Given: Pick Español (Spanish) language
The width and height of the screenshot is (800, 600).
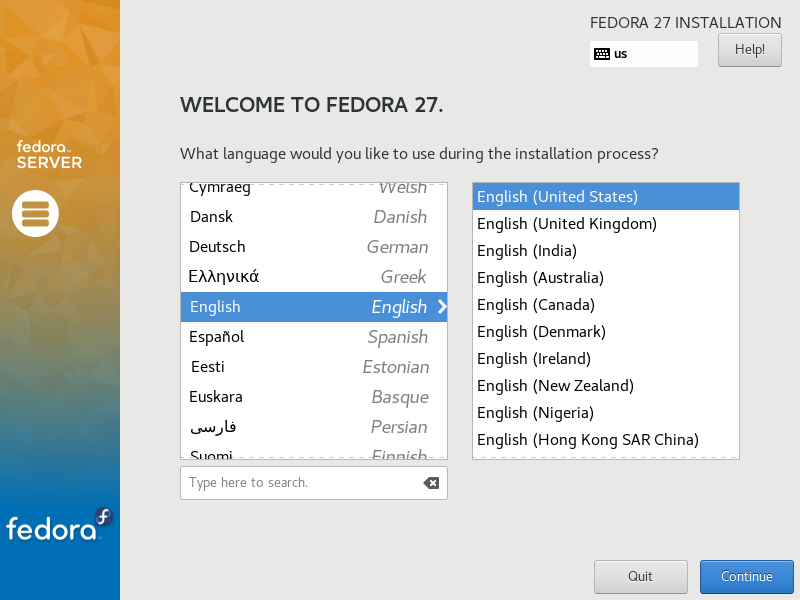Looking at the screenshot, I should pyautogui.click(x=314, y=337).
